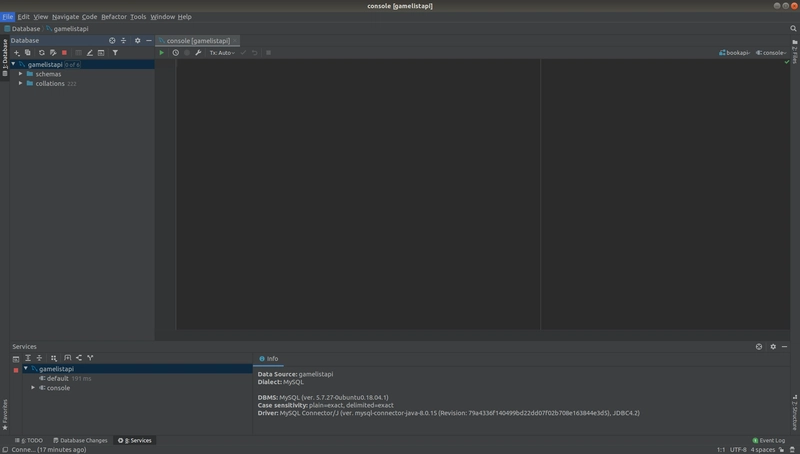
Task: Open Tx: Auto transaction mode dropdown
Action: [222, 53]
